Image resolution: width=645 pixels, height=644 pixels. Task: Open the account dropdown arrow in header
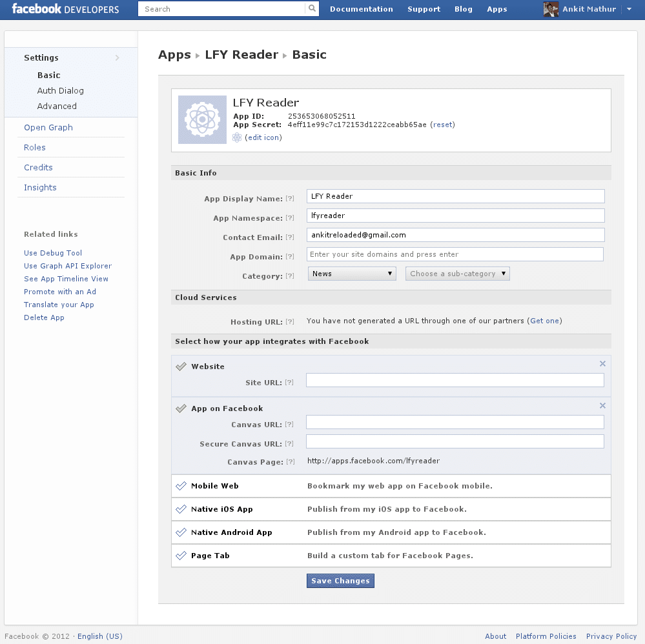pos(629,10)
